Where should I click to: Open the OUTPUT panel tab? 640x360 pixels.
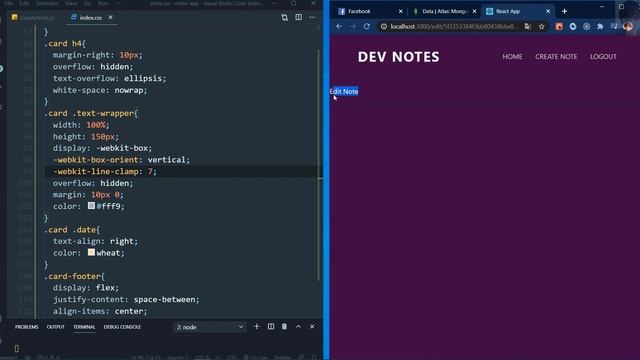point(56,327)
